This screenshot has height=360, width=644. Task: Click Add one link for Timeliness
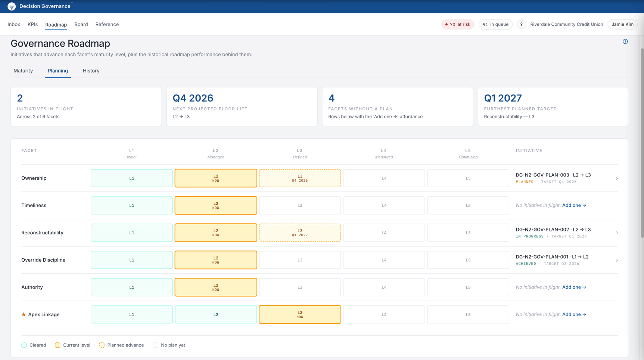click(574, 205)
